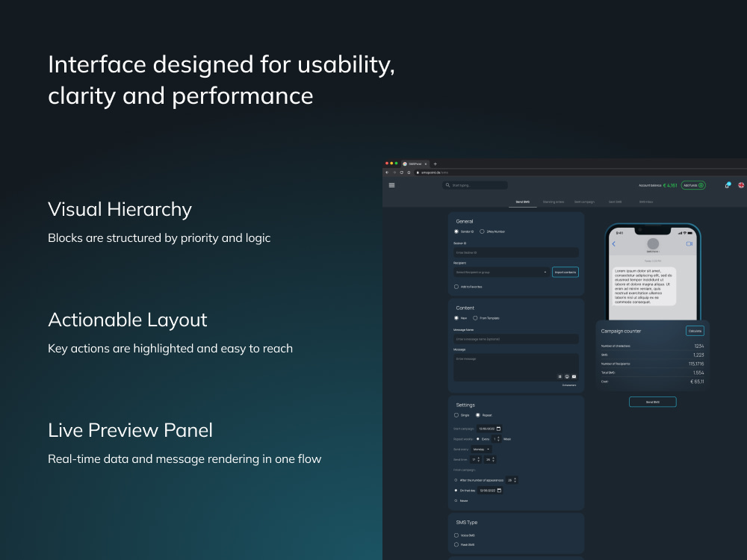Open the Sent campaign tab
The height and width of the screenshot is (560, 747).
tap(584, 202)
